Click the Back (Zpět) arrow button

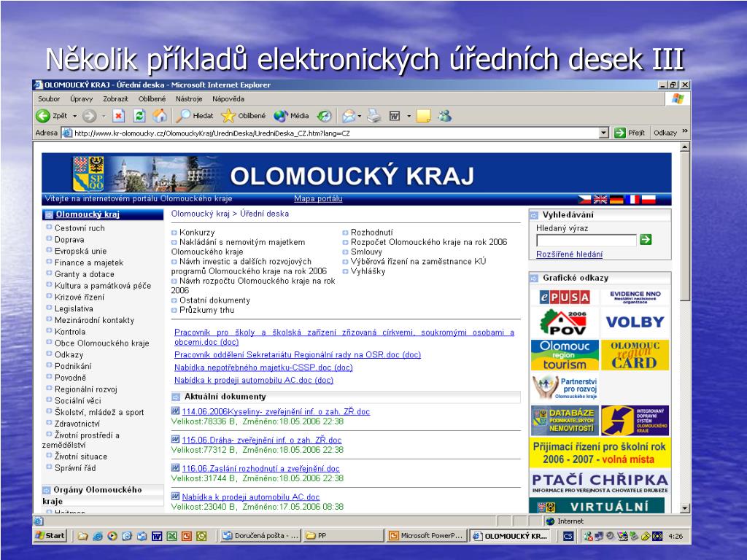pos(43,116)
